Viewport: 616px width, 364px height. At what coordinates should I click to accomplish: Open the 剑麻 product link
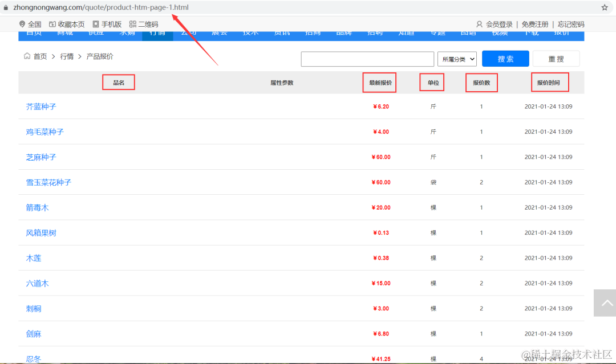pos(34,334)
